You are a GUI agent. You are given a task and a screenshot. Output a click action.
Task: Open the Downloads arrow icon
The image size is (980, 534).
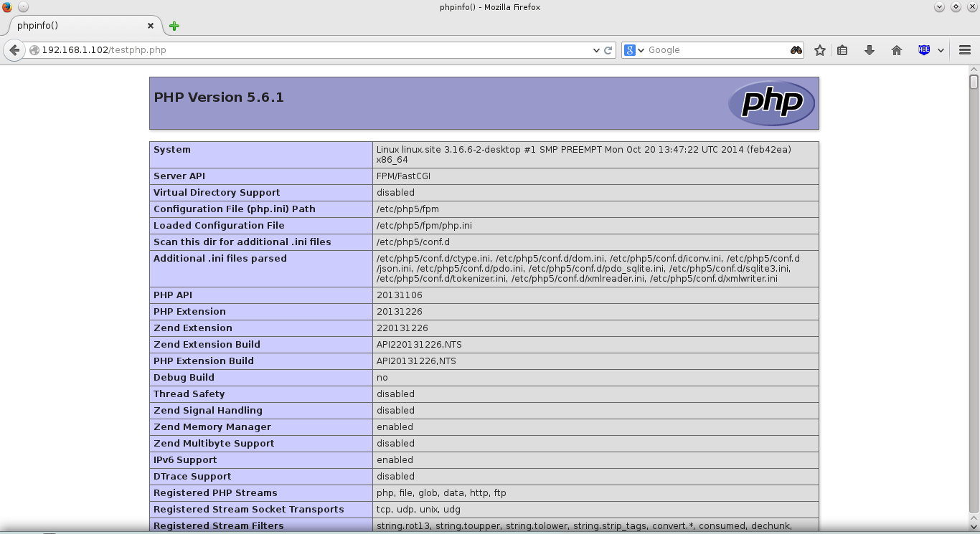pos(870,50)
